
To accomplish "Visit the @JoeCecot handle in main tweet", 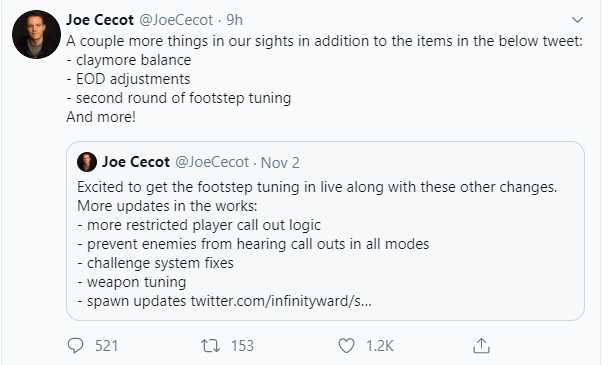I will [176, 20].
